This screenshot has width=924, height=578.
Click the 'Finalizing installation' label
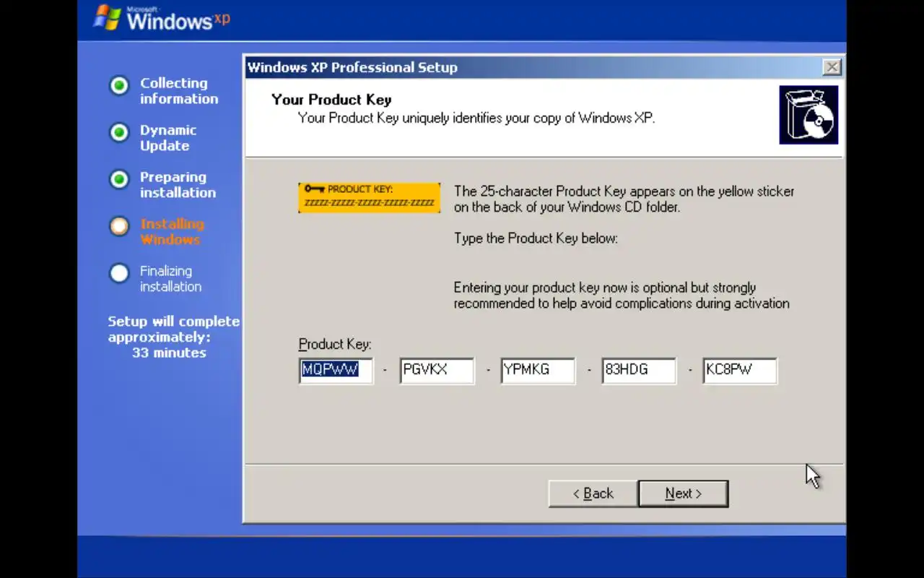coord(170,279)
